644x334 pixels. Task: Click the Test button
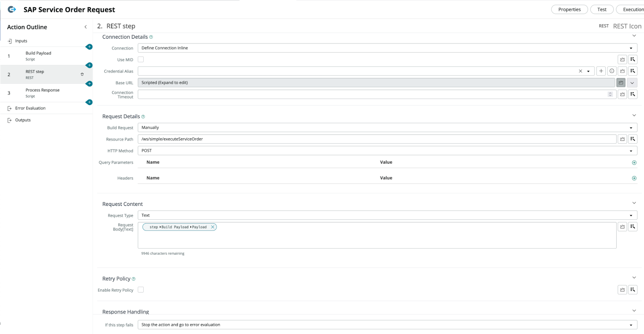pyautogui.click(x=602, y=10)
